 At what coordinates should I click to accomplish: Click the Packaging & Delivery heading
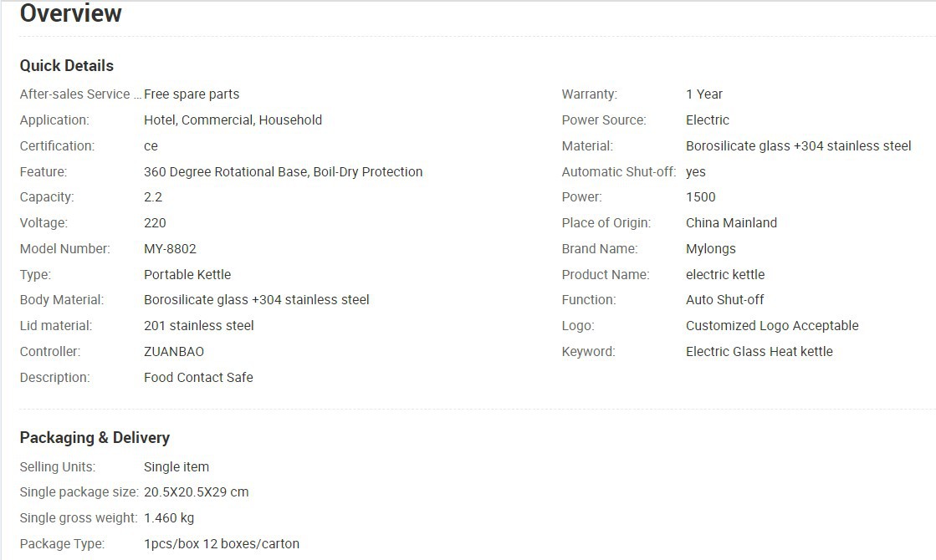point(95,437)
